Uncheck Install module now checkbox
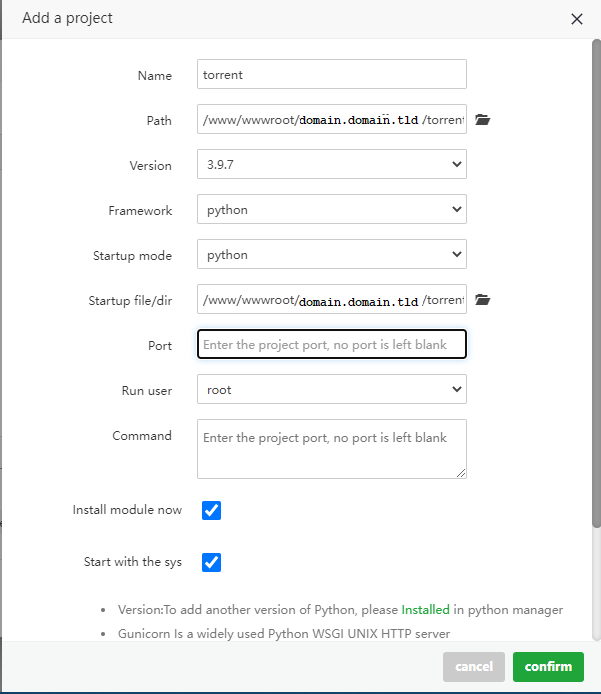This screenshot has height=694, width=601. coord(211,510)
